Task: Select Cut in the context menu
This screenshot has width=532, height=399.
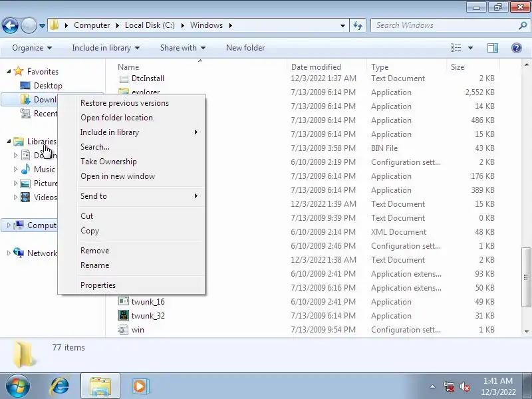Action: coord(87,215)
